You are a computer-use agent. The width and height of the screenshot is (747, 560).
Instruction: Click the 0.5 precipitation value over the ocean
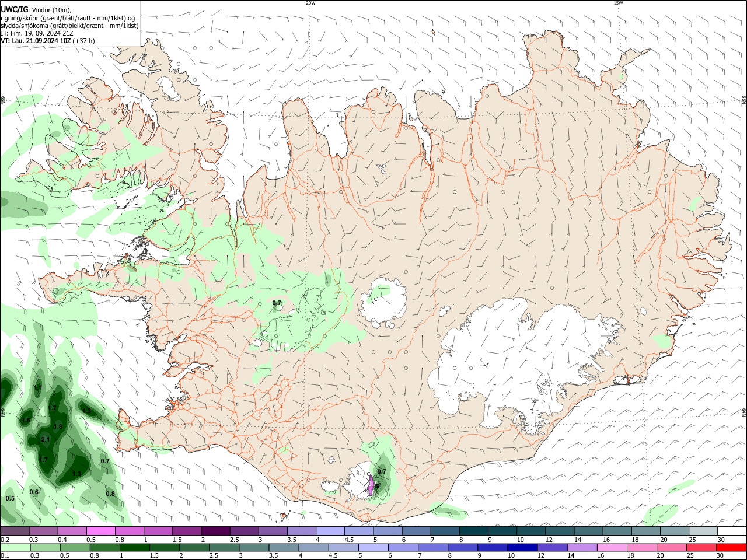pyautogui.click(x=10, y=498)
